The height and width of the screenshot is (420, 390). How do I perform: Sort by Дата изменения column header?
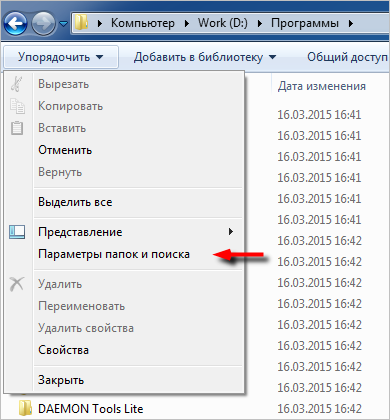(x=322, y=86)
